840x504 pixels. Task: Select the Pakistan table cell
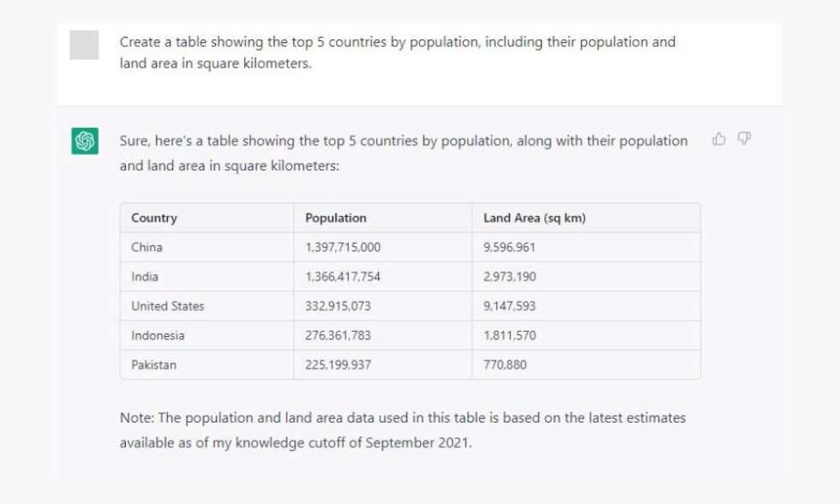point(153,364)
